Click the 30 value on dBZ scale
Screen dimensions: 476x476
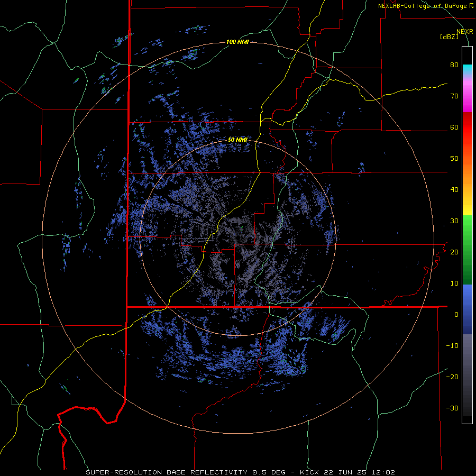coord(454,221)
